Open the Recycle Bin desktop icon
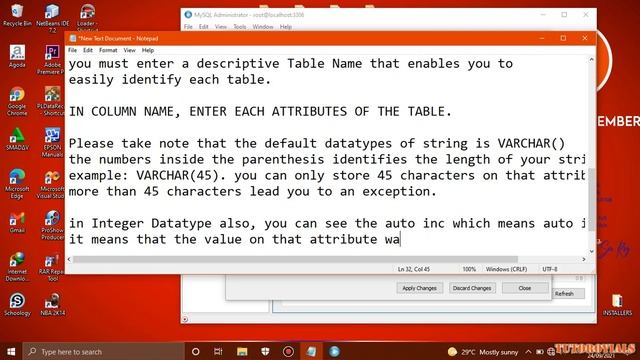This screenshot has height=360, width=640. [17, 15]
